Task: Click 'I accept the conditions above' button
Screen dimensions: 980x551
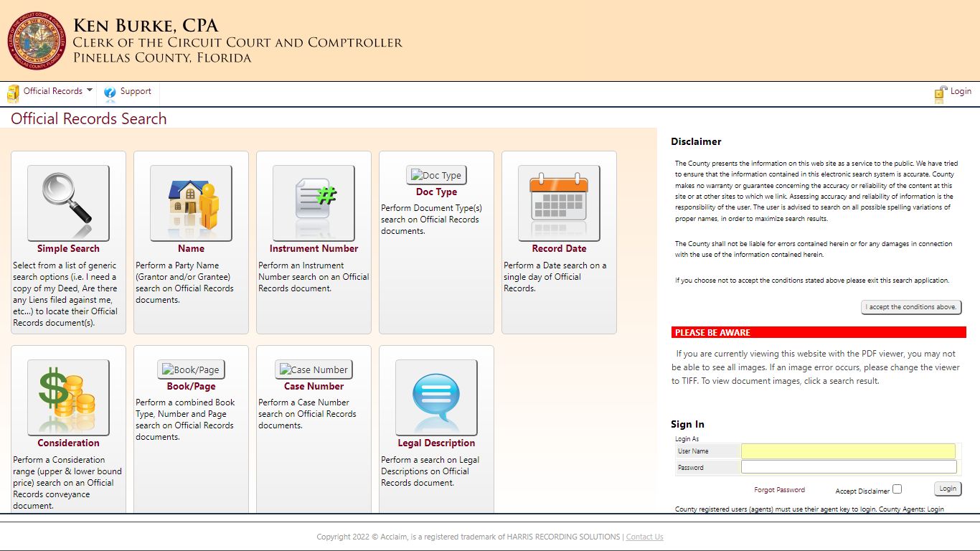Action: tap(911, 307)
